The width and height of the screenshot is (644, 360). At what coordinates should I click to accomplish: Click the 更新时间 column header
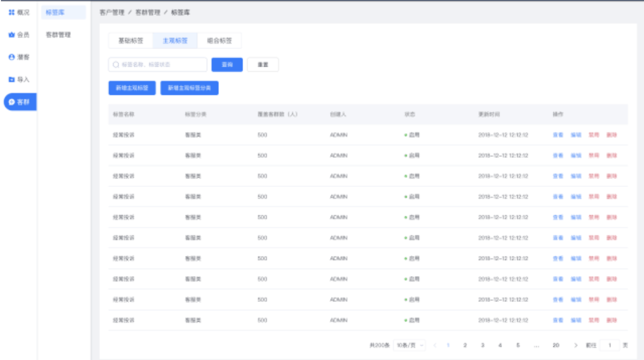tap(489, 115)
